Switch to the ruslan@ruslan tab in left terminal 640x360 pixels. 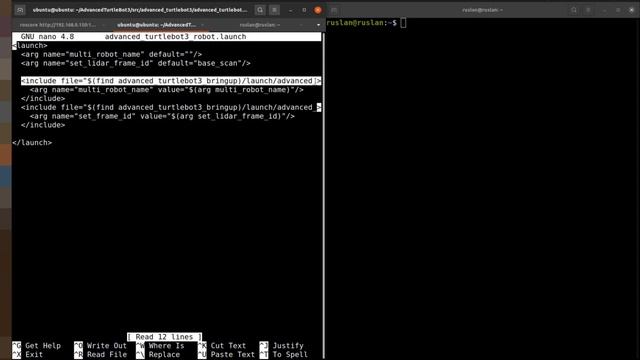(260, 25)
